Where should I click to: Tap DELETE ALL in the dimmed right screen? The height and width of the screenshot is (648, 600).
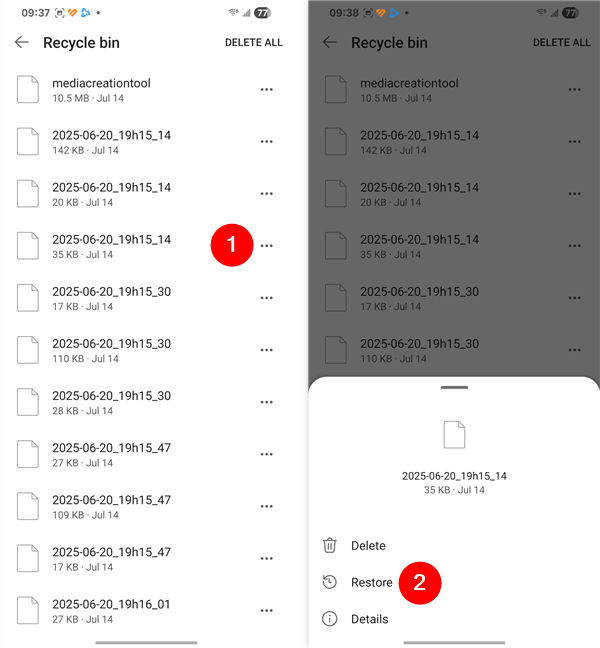562,43
